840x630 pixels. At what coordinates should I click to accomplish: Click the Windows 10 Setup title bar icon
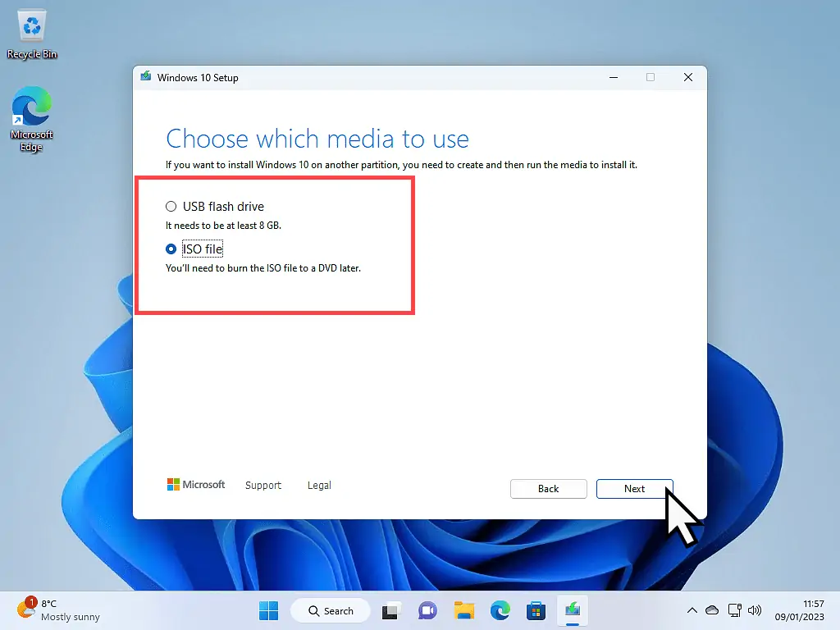(x=146, y=76)
